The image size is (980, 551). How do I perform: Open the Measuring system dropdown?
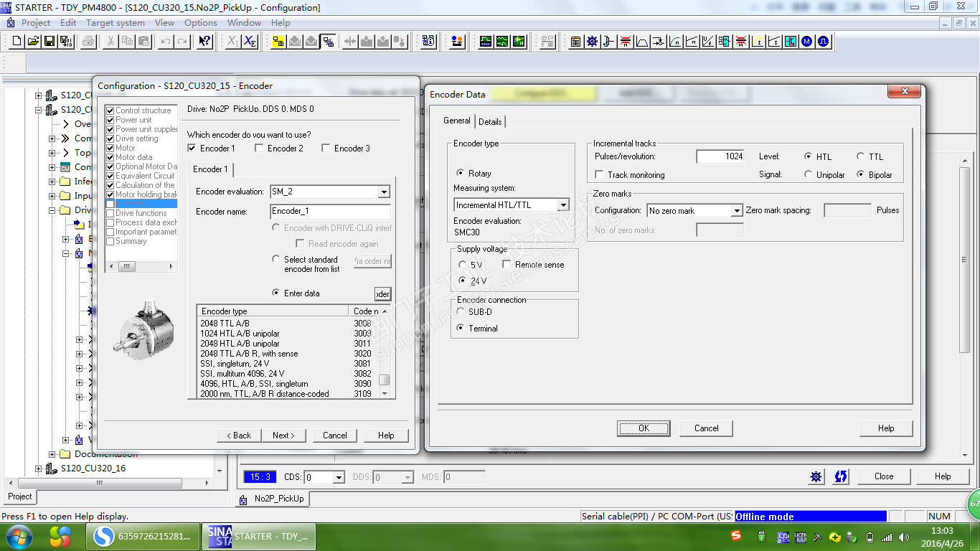(x=563, y=204)
